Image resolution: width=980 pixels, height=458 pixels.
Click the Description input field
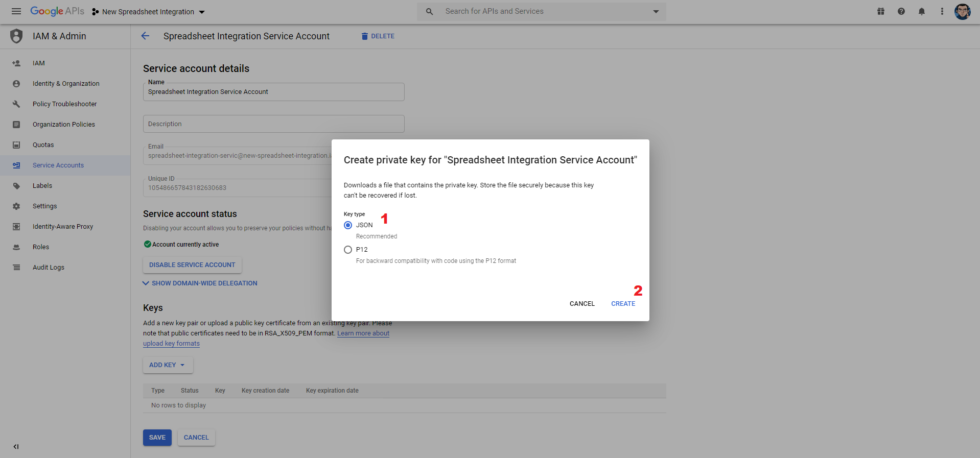(x=274, y=124)
